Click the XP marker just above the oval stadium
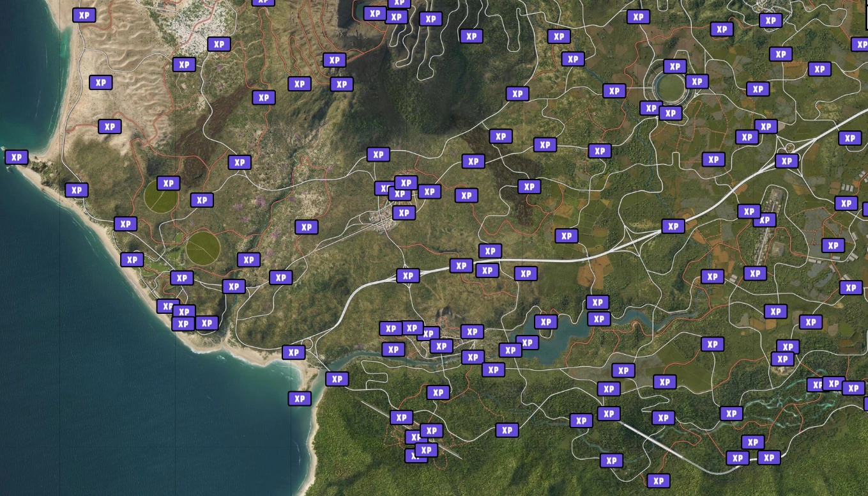This screenshot has height=496, width=868. pos(674,66)
